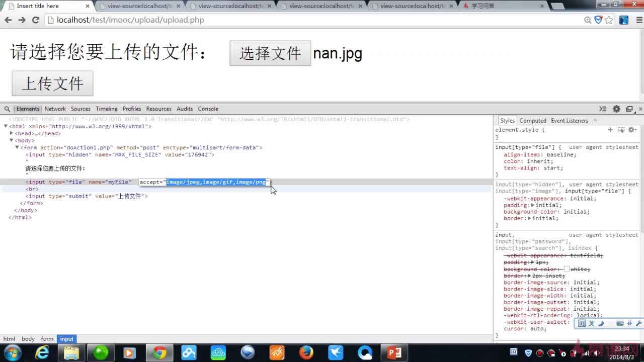The height and width of the screenshot is (362, 644).
Task: Click the green ball icon on the taskbar
Action: tap(101, 353)
